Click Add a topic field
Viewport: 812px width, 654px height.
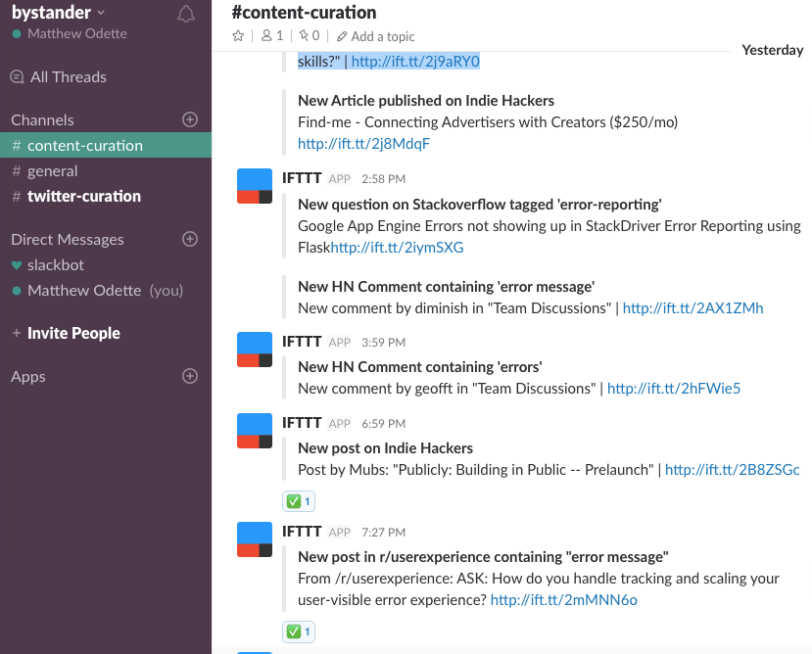click(382, 36)
